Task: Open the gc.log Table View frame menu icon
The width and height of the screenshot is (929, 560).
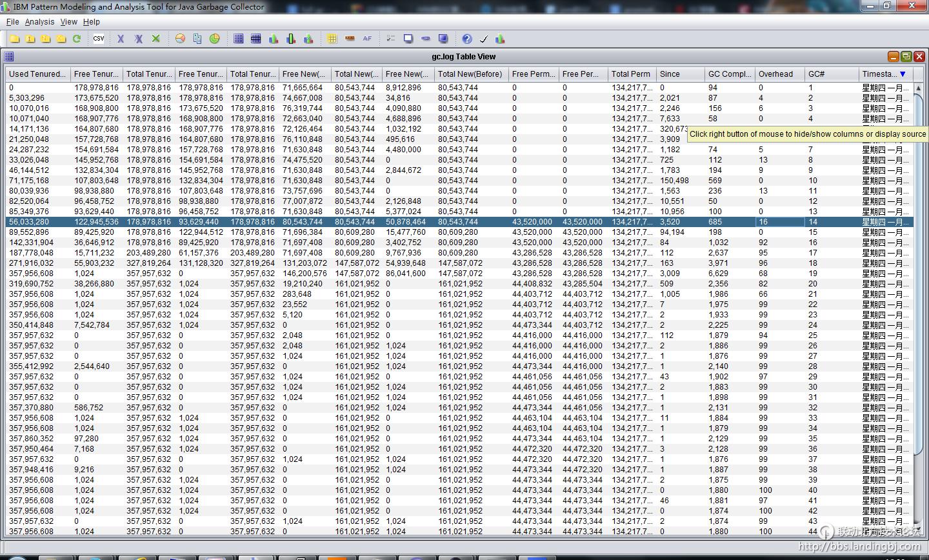Action: click(9, 57)
